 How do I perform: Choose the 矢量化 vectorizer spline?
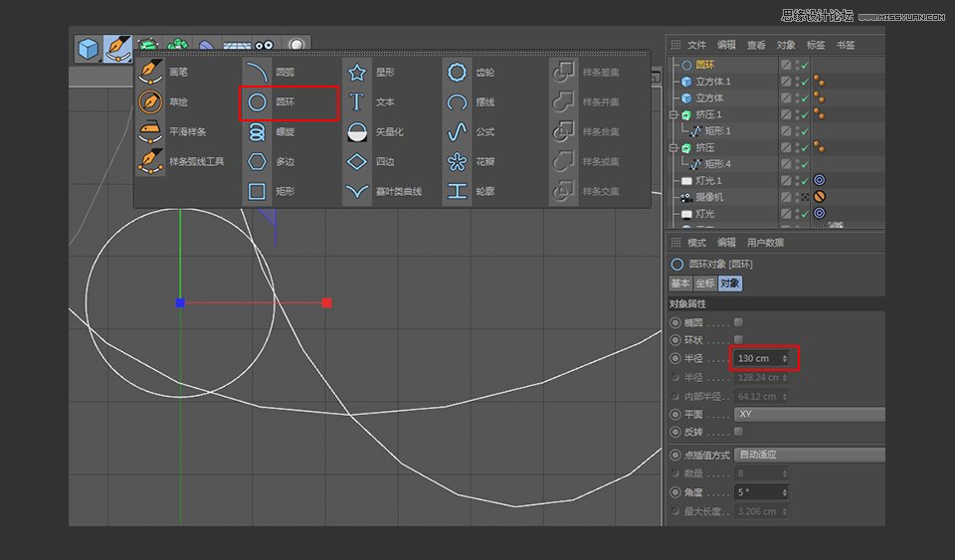tap(374, 131)
